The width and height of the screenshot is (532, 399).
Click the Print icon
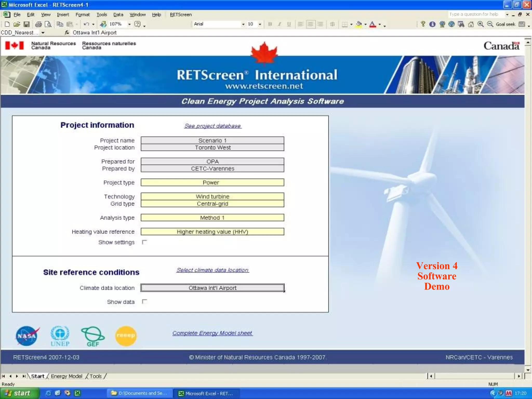tap(38, 24)
